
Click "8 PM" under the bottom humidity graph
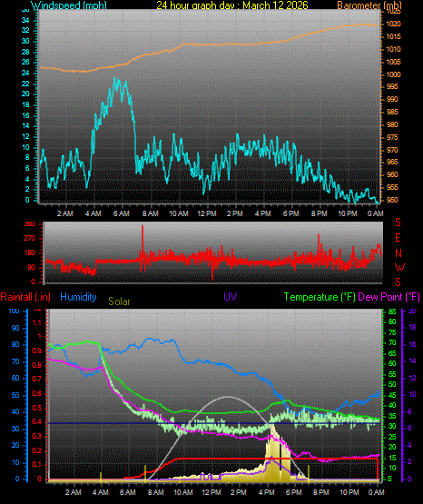click(x=321, y=492)
